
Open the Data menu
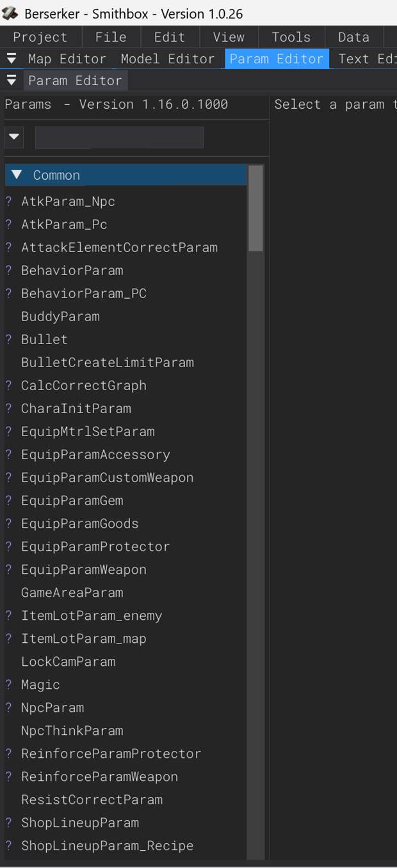point(353,37)
